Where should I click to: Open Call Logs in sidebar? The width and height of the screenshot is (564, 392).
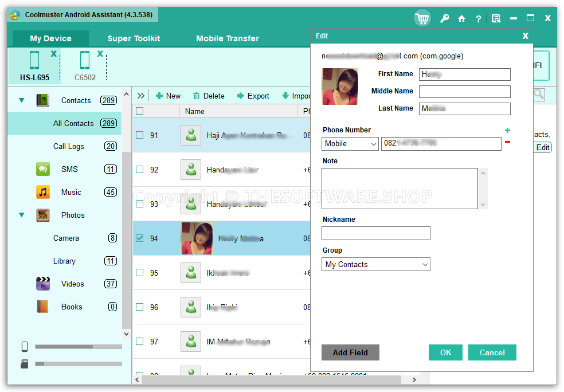pyautogui.click(x=69, y=146)
